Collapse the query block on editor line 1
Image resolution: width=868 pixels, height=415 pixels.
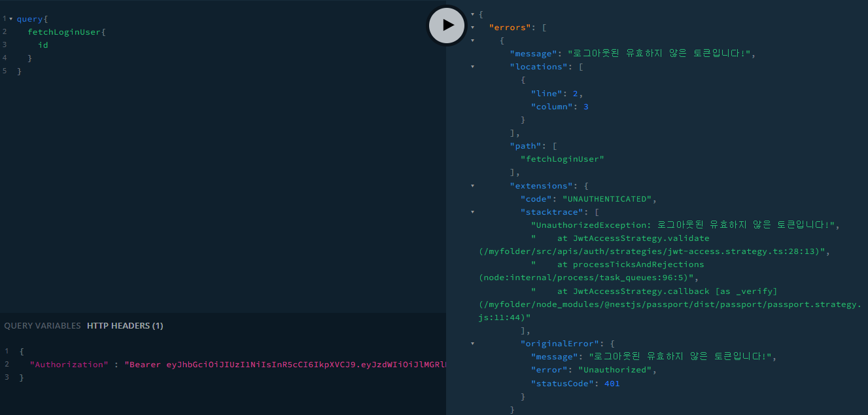coord(11,19)
